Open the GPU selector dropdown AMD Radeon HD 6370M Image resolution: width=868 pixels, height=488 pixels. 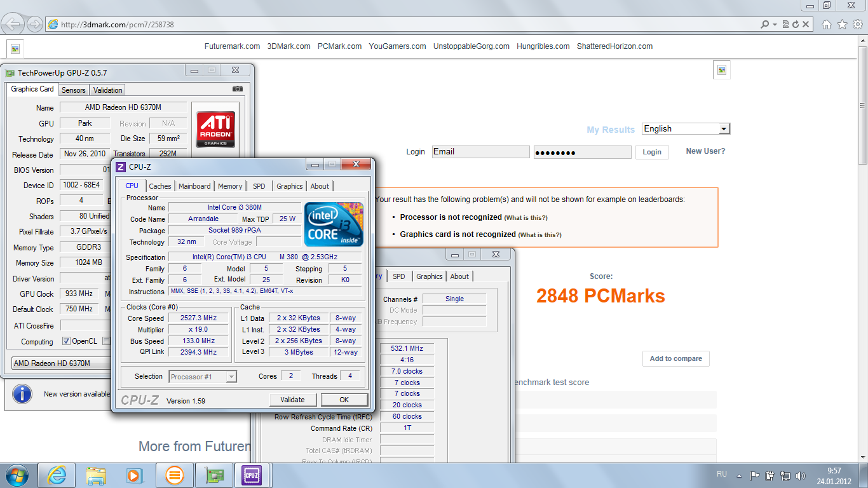tap(62, 363)
